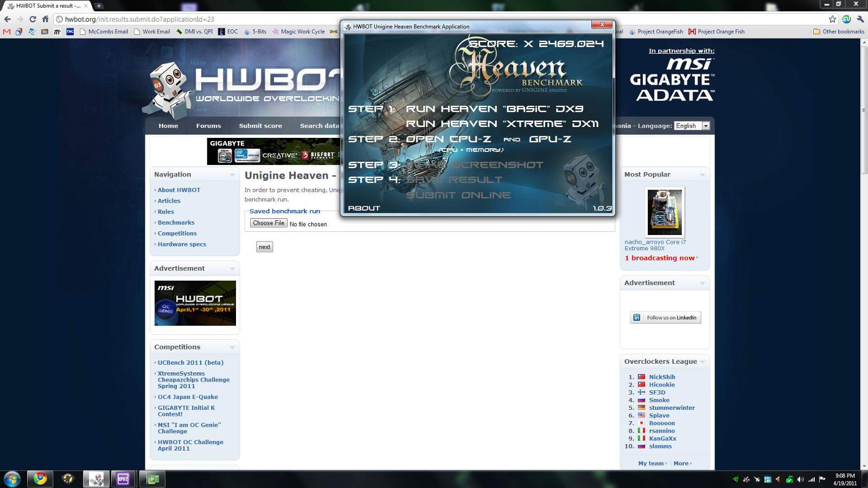Open the Magic Work Cycle bookmark
868x488 pixels.
298,31
